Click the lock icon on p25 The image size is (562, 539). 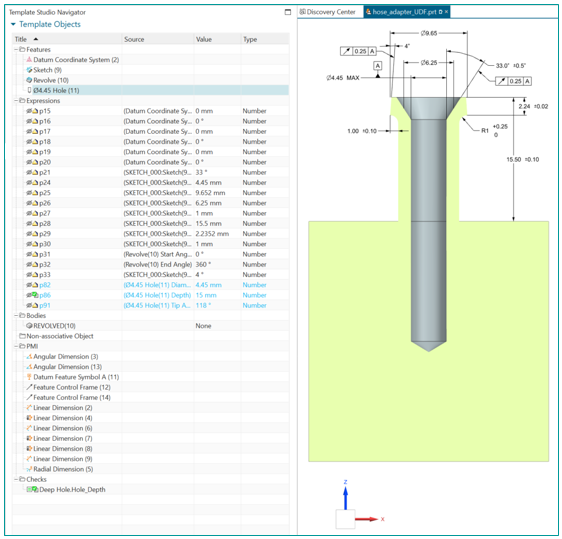pos(35,193)
